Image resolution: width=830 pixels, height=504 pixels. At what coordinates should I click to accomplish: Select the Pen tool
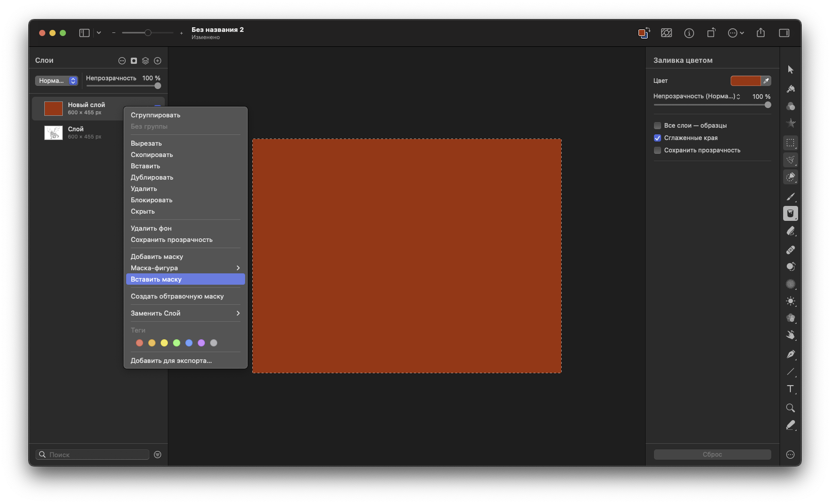[x=790, y=354]
